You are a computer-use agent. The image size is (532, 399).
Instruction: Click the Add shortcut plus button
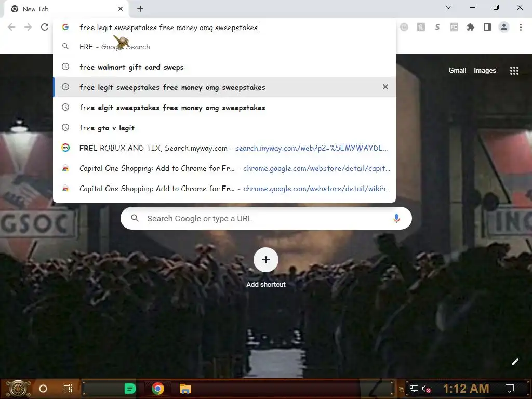click(265, 260)
